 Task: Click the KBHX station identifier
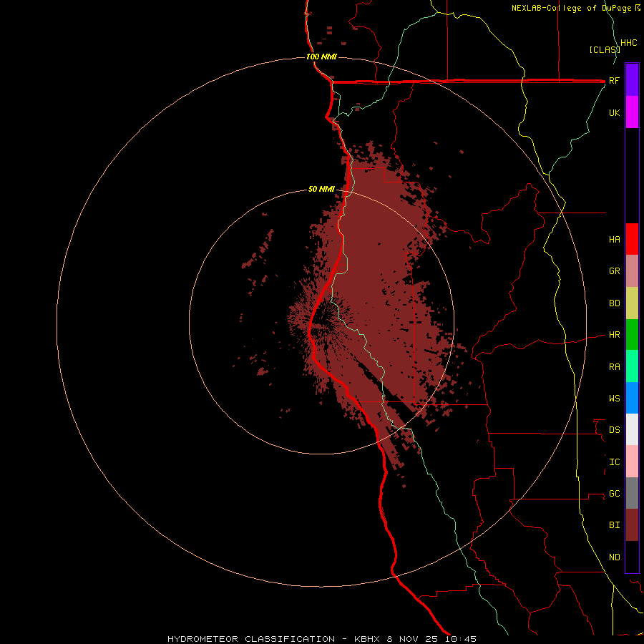point(368,639)
